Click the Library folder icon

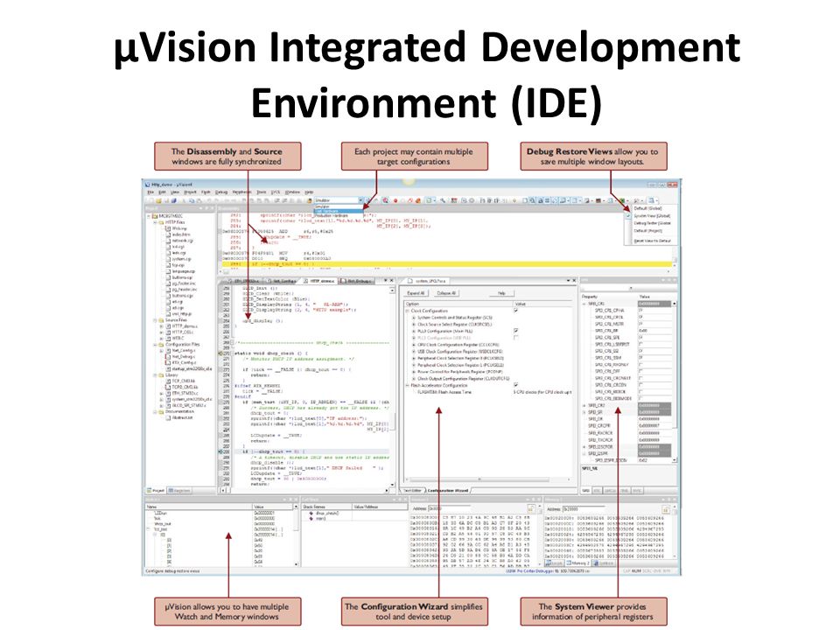coord(161,375)
